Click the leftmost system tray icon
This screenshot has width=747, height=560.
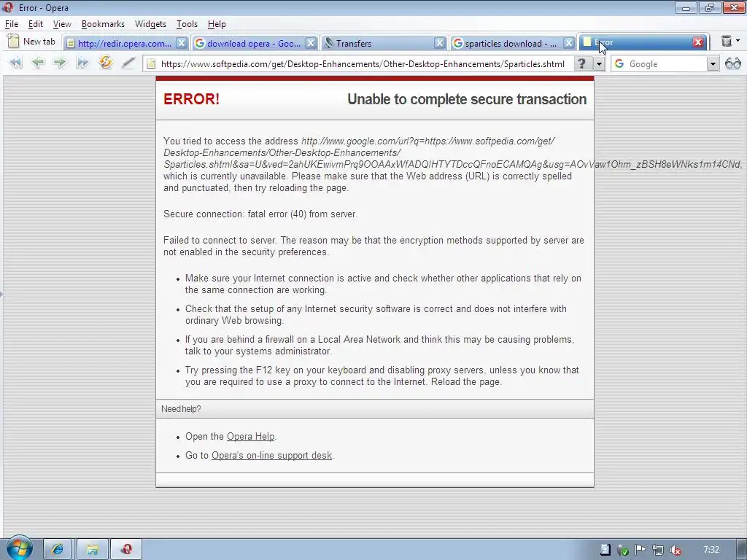pyautogui.click(x=605, y=550)
